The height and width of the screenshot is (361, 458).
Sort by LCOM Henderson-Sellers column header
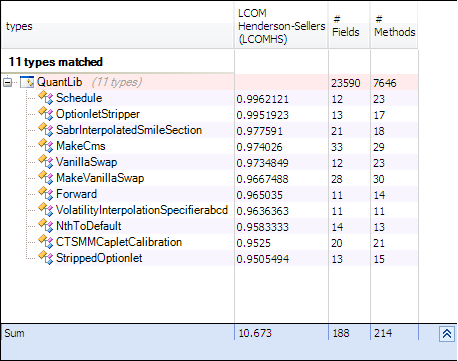pos(281,26)
